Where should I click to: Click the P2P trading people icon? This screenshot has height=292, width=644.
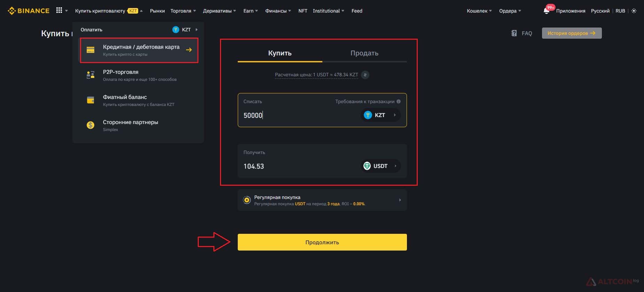pos(91,75)
